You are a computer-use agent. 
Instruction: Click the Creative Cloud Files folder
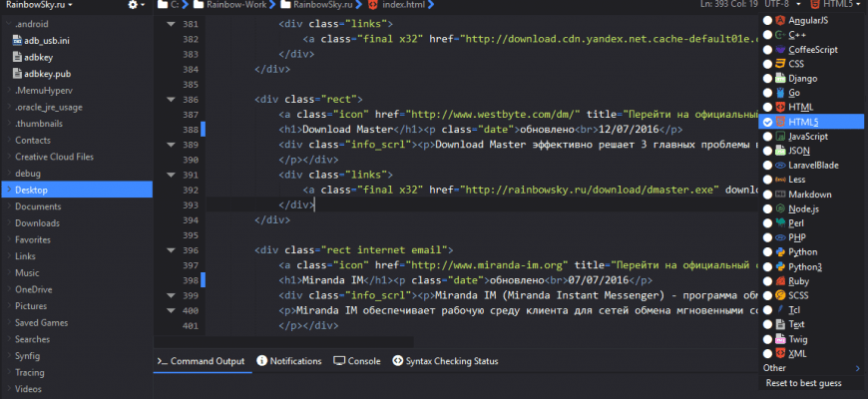pyautogui.click(x=54, y=157)
